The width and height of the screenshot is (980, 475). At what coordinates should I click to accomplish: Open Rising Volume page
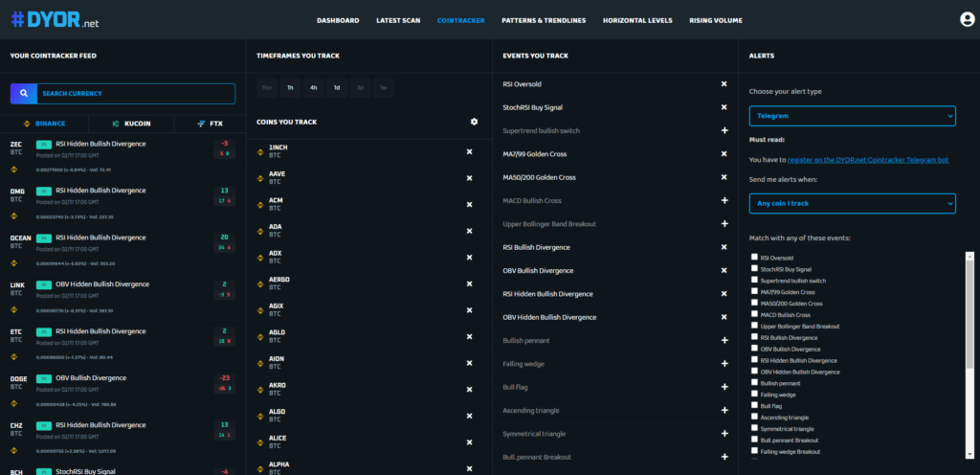[716, 20]
